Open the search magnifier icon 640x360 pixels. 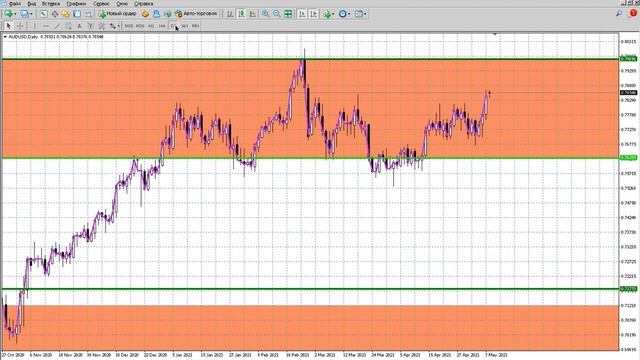[x=619, y=14]
